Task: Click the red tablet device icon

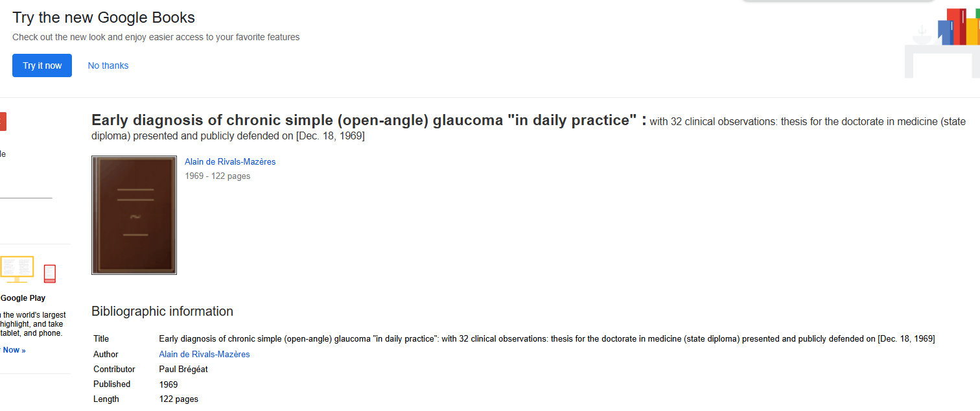Action: pyautogui.click(x=50, y=274)
